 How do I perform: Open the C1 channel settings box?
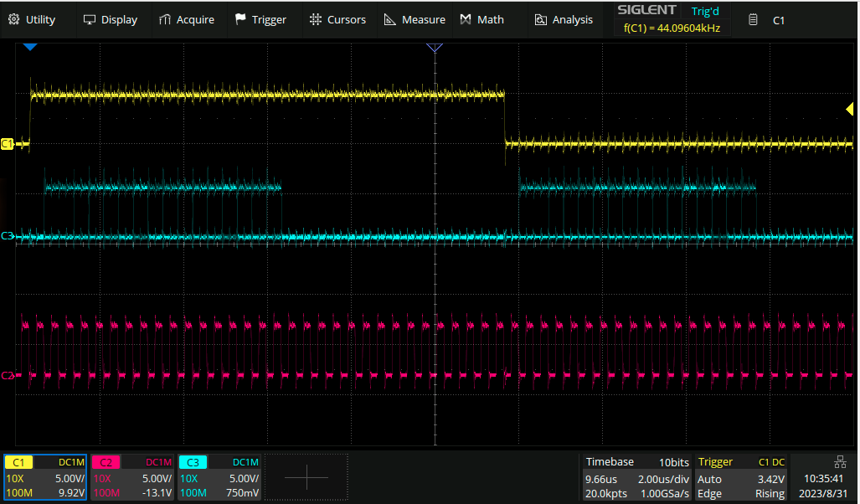[x=45, y=477]
